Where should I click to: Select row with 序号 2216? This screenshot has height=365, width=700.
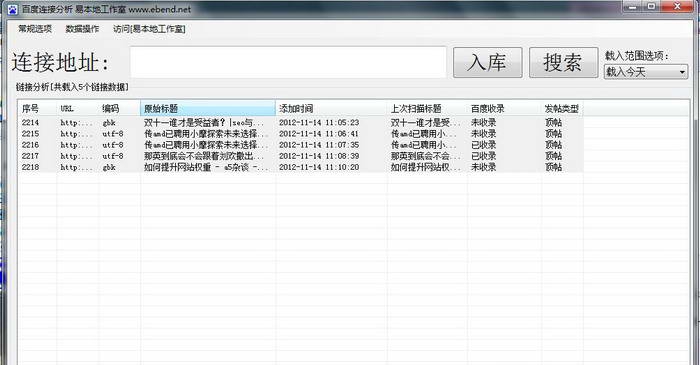click(x=301, y=145)
